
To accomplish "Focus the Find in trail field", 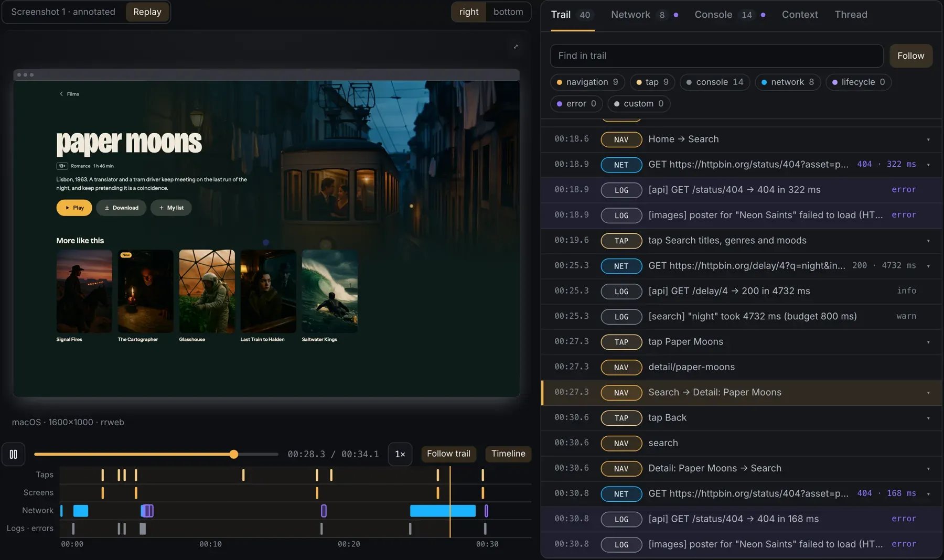I will click(x=716, y=56).
